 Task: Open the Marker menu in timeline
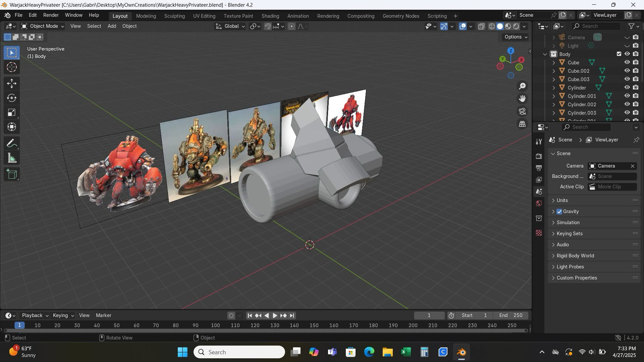[103, 315]
